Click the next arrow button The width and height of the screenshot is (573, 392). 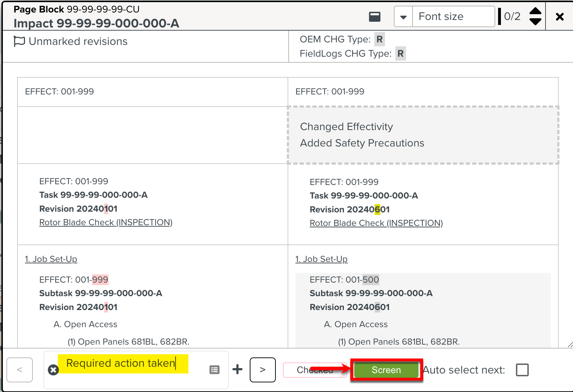[263, 370]
